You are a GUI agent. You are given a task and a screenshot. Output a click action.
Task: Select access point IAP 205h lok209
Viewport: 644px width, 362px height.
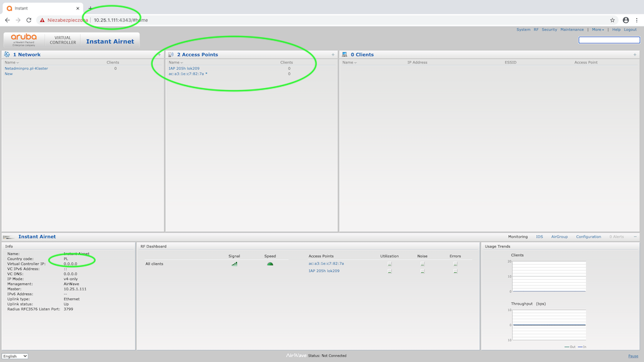(184, 69)
